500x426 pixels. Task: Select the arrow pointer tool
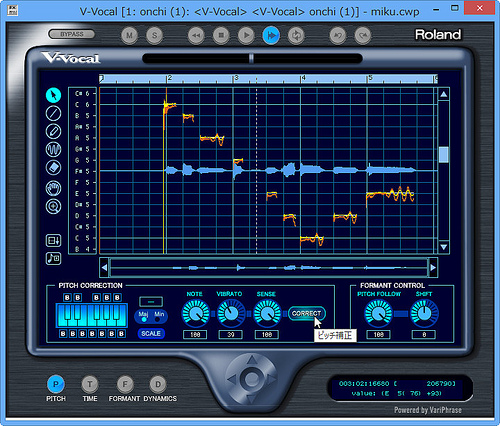(53, 95)
